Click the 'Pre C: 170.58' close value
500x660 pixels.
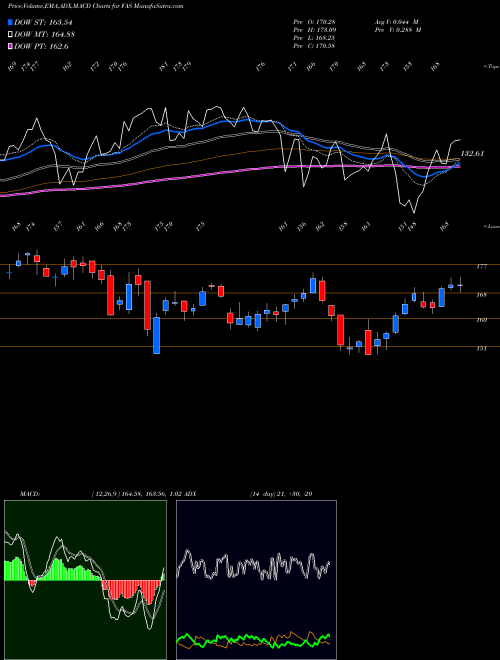point(314,46)
